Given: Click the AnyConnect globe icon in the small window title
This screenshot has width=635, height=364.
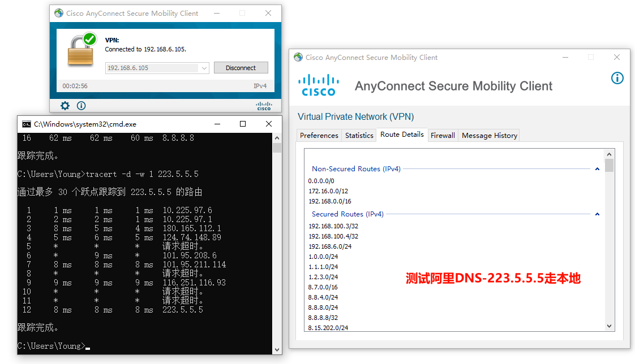Looking at the screenshot, I should pyautogui.click(x=59, y=13).
